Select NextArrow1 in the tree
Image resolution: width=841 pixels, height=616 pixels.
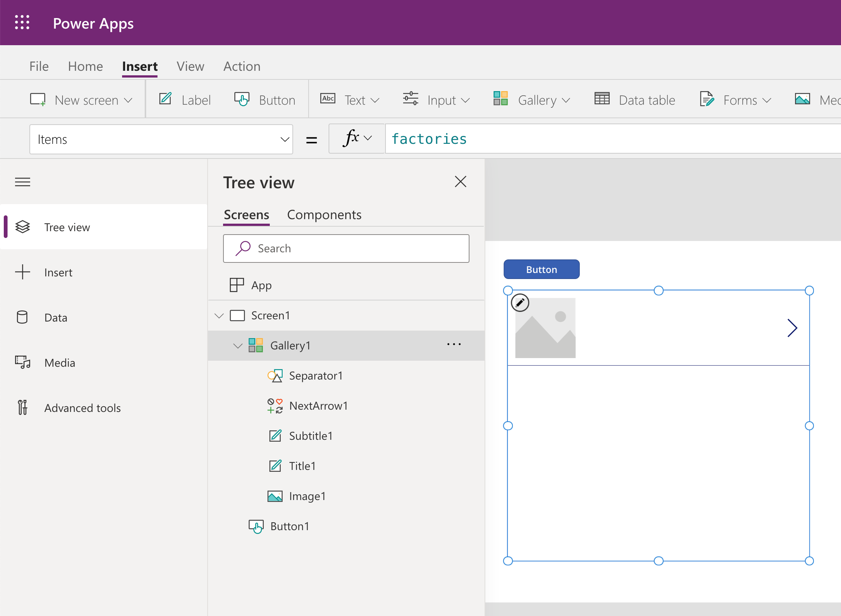tap(346, 406)
